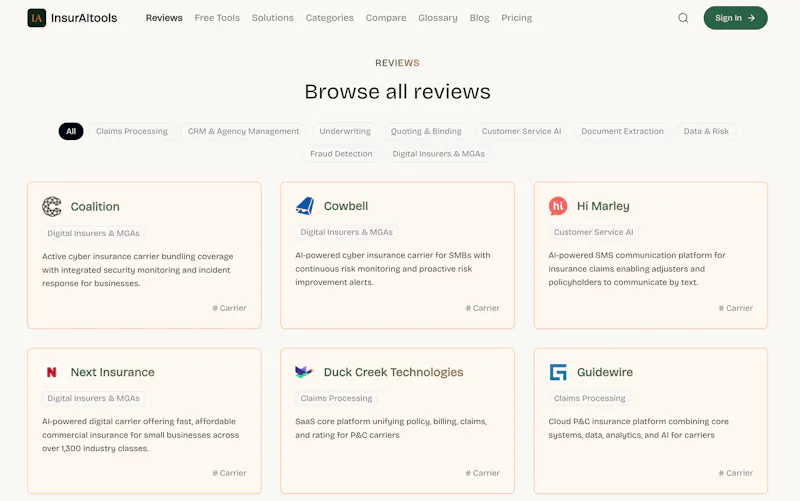Click Hi Marley's Customer Service AI tag
This screenshot has width=800, height=501.
593,232
